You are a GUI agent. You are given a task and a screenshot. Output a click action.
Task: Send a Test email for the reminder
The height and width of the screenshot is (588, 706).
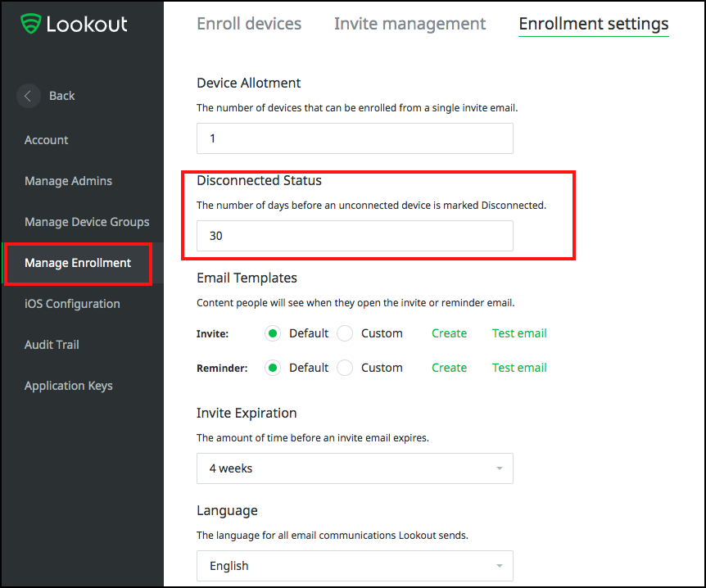[518, 368]
